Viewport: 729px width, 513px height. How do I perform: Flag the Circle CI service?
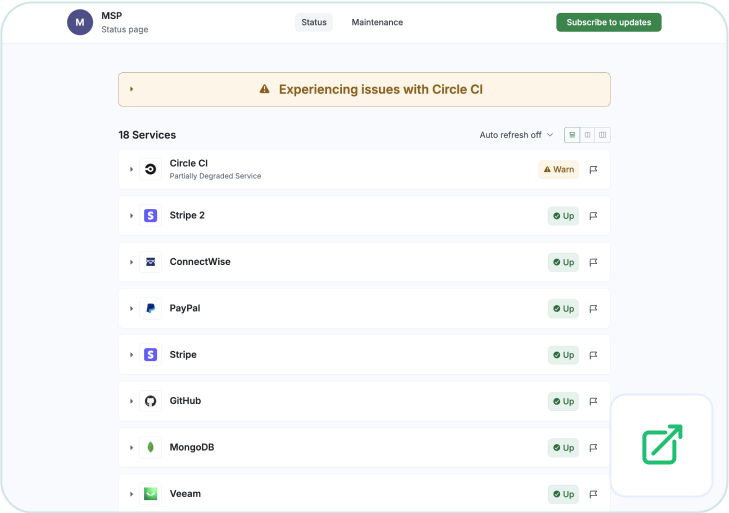593,170
